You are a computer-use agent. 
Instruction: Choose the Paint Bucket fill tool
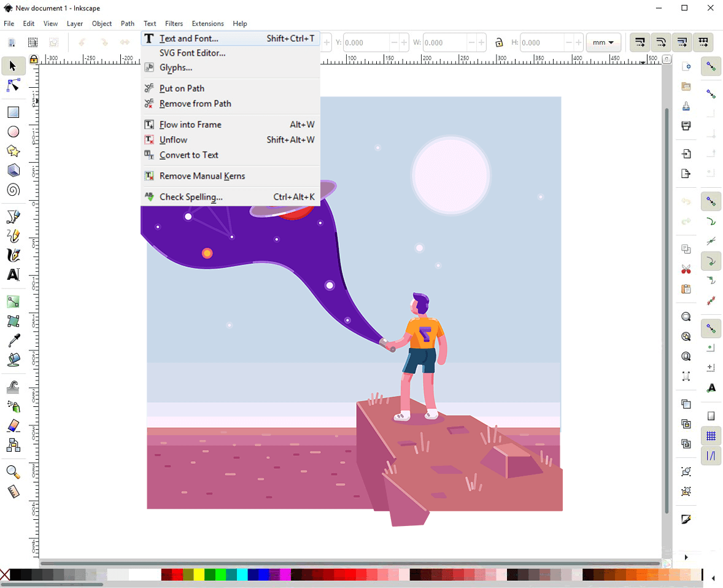pos(13,359)
